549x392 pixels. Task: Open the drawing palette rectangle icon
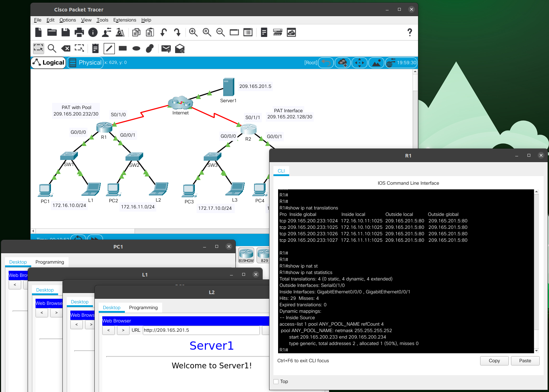point(234,33)
